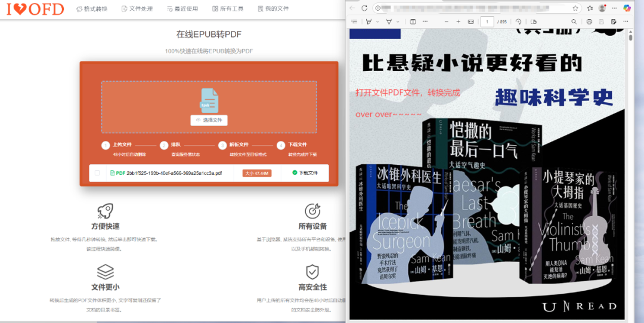644x323 pixels.
Task: Select the PDF add text tool
Action: (413, 21)
